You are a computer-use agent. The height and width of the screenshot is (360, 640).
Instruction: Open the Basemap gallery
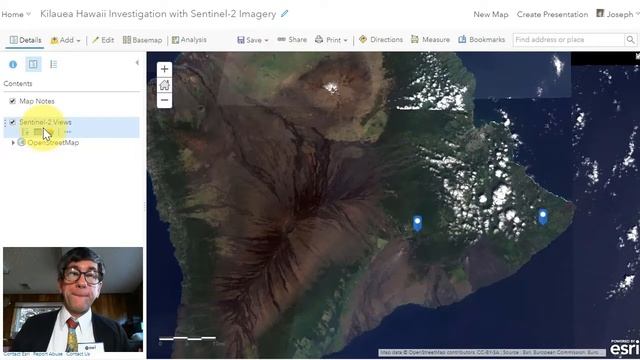[x=142, y=40]
